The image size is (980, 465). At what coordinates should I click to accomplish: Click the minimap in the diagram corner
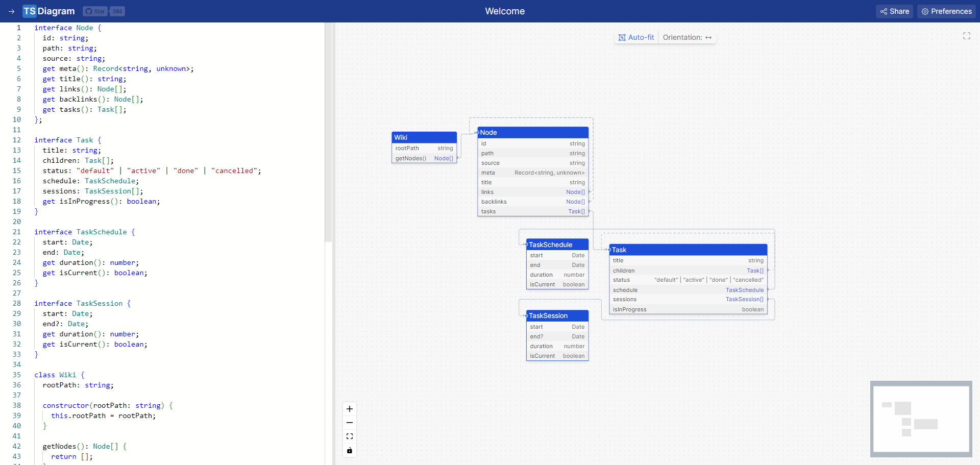click(x=921, y=419)
